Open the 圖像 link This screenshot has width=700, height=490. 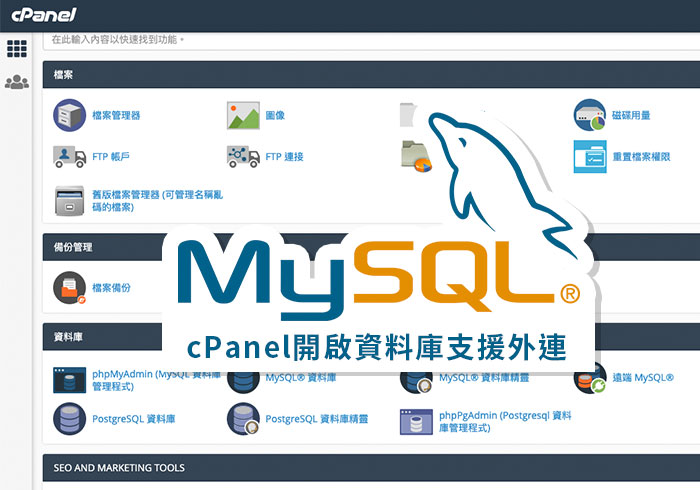tap(275, 116)
